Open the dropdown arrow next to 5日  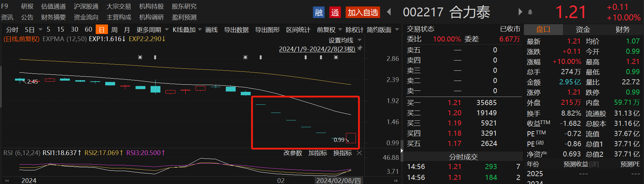(41, 30)
